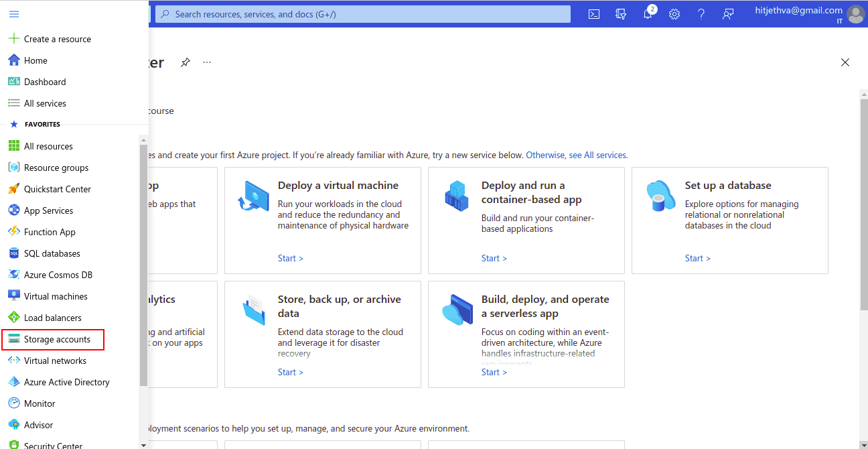Close the Quickstart Center blade
This screenshot has width=868, height=449.
click(x=845, y=62)
